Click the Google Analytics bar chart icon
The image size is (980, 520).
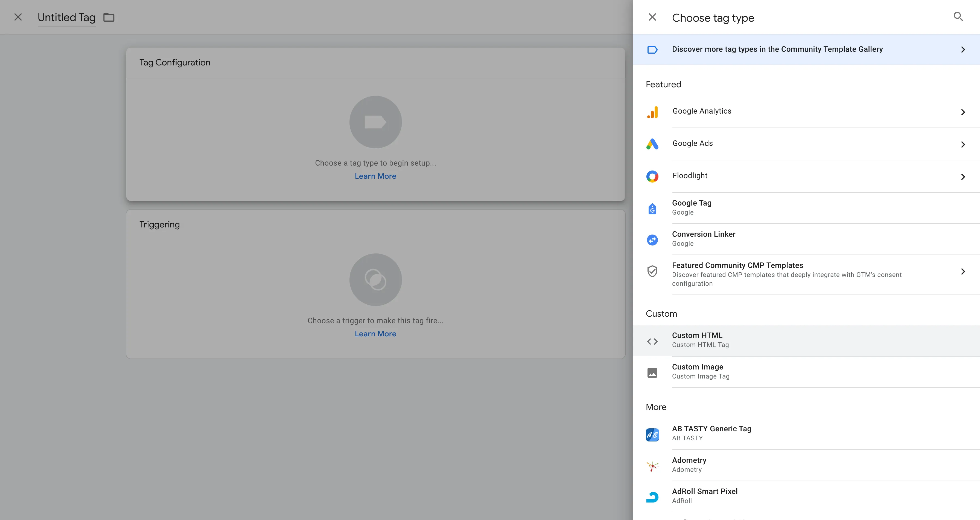(652, 112)
